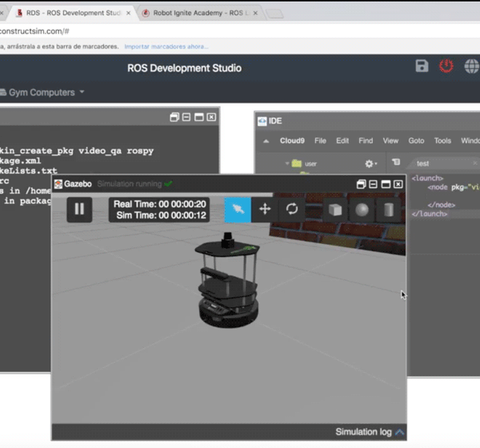Click the catkin_create_pkg command line in terminal
The height and width of the screenshot is (448, 480).
click(77, 150)
